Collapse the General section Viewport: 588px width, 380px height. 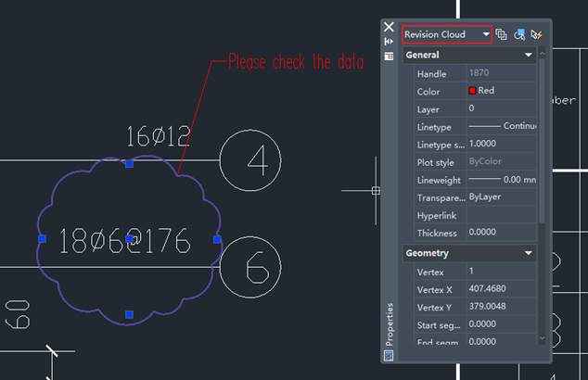529,56
